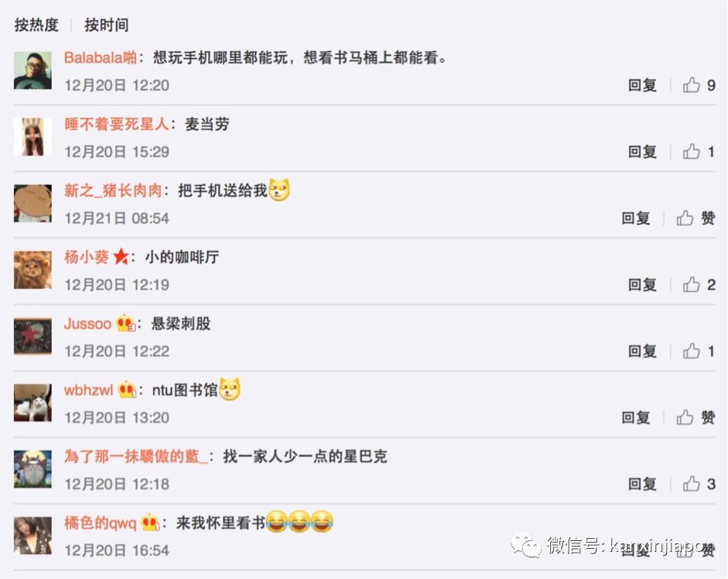The image size is (728, 579).
Task: Reply to wbhzwl's ntu图书馆 comment
Action: (636, 417)
